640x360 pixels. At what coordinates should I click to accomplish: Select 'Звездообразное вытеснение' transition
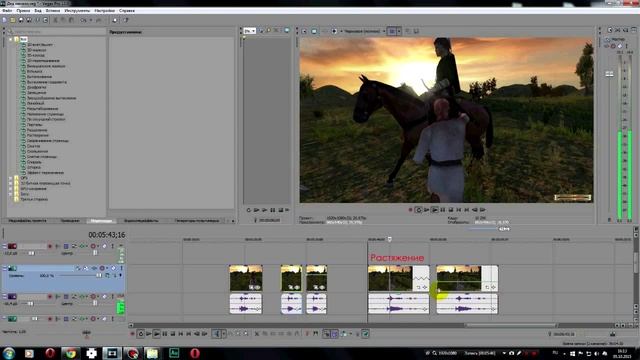(x=51, y=98)
